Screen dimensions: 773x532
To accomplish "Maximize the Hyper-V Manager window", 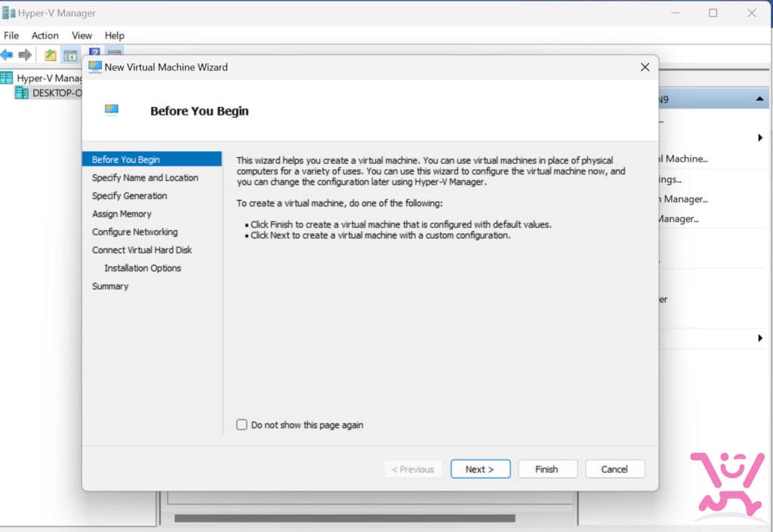I will click(x=713, y=13).
